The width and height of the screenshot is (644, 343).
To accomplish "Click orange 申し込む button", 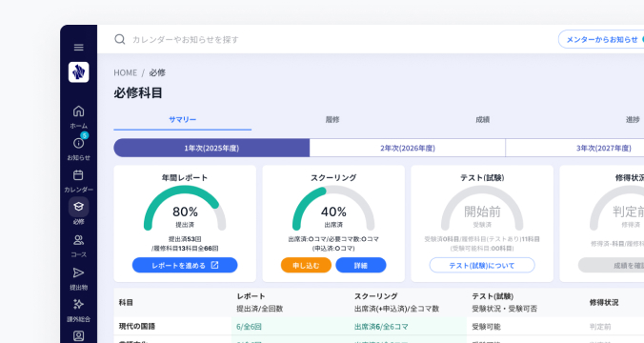I will pos(306,266).
